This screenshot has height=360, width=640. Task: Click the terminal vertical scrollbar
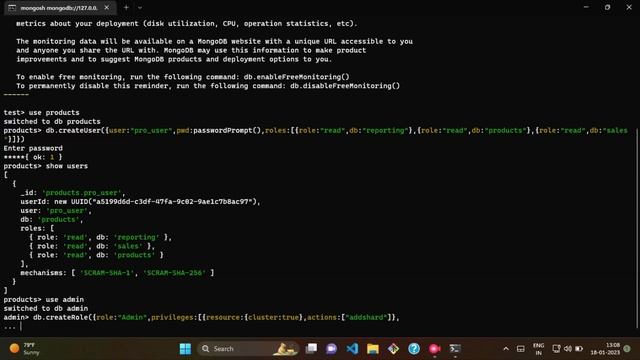[637, 229]
